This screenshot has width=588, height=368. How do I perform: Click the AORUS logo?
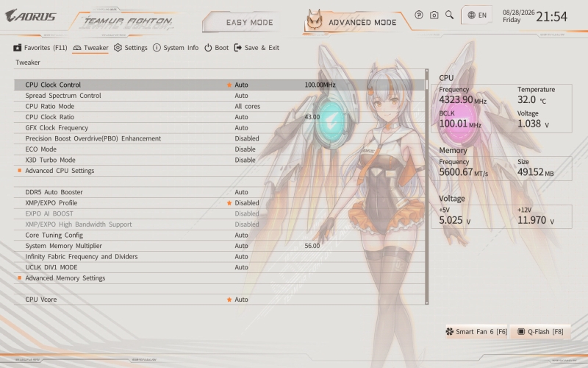tap(31, 15)
